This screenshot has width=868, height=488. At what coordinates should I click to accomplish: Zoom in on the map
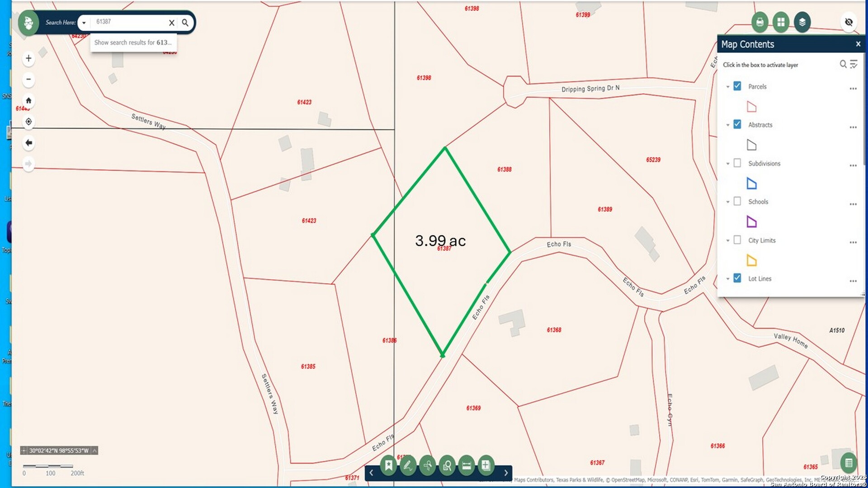click(x=28, y=58)
